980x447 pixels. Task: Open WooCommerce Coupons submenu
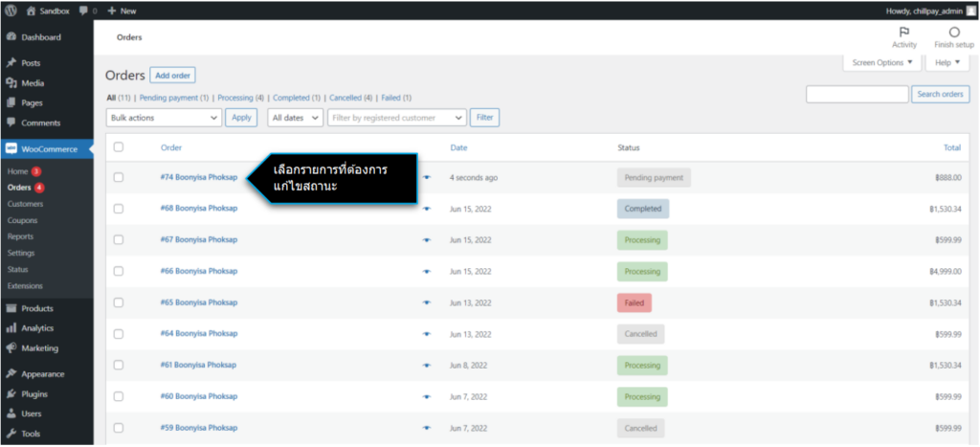(23, 220)
